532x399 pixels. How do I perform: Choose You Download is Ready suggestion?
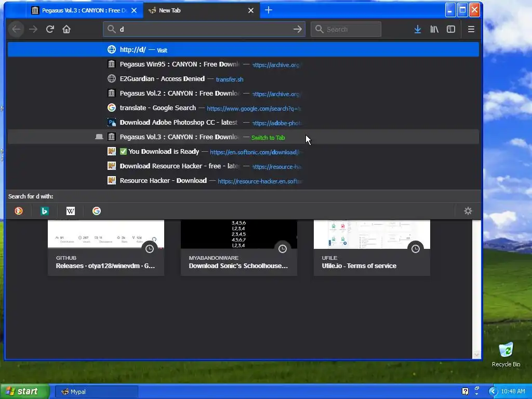243,152
